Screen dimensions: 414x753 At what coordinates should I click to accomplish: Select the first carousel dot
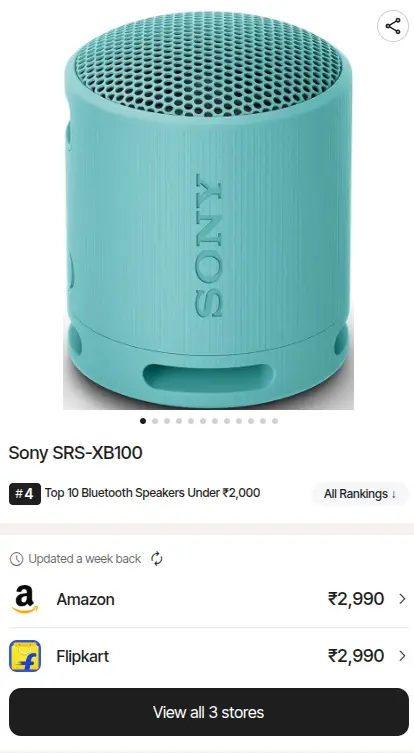(143, 421)
